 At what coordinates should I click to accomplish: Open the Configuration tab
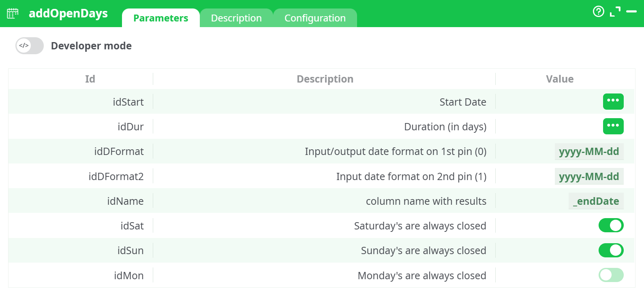(x=315, y=18)
